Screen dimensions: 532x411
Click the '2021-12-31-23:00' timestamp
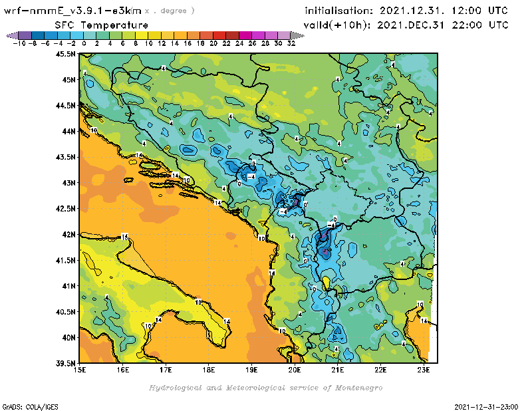tap(486, 407)
